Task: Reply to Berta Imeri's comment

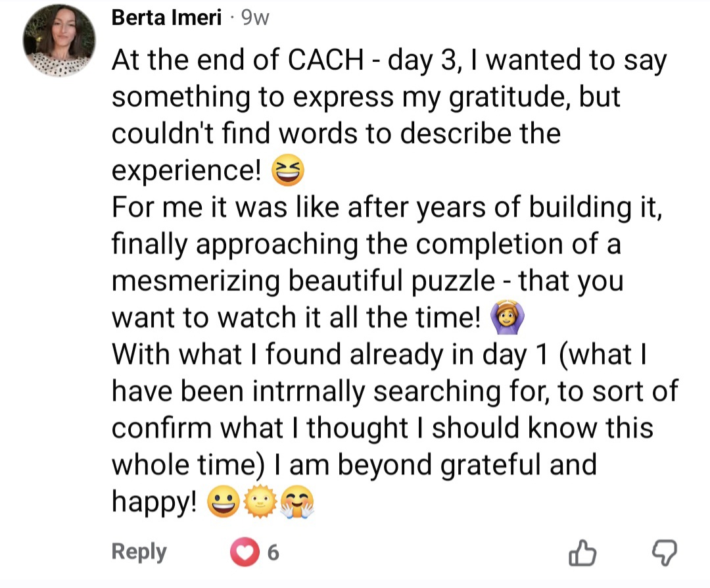Action: click(x=139, y=552)
